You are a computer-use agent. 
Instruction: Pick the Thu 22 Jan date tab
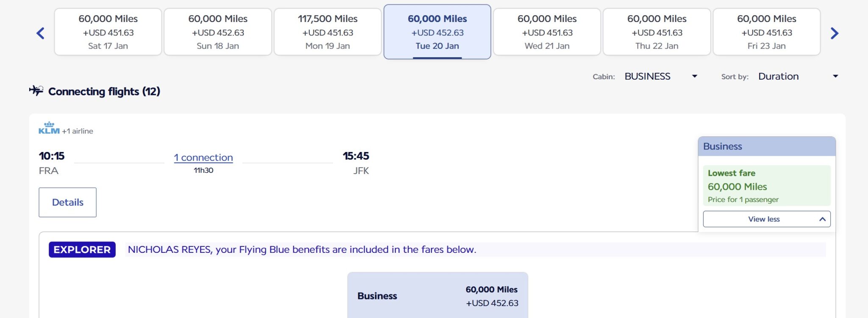pos(657,32)
